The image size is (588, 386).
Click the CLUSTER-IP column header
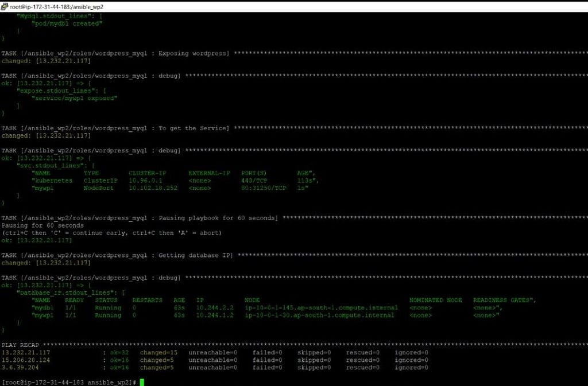click(x=148, y=173)
